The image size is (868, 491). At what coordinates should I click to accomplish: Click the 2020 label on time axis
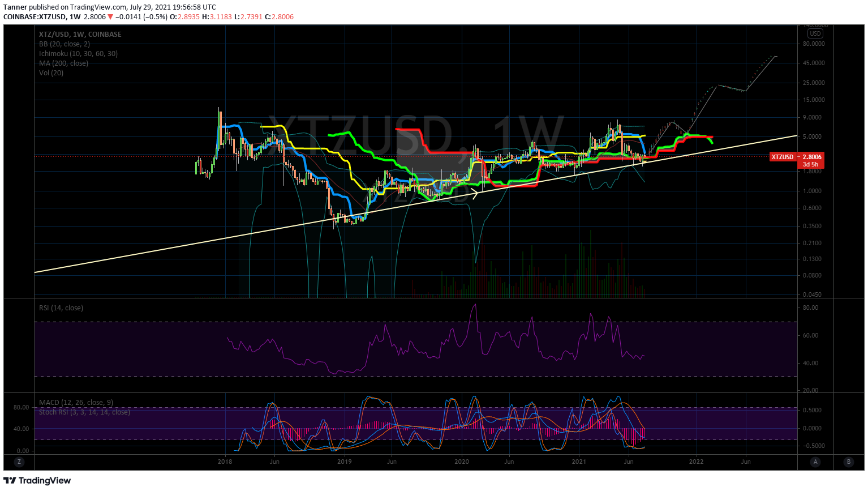(462, 462)
